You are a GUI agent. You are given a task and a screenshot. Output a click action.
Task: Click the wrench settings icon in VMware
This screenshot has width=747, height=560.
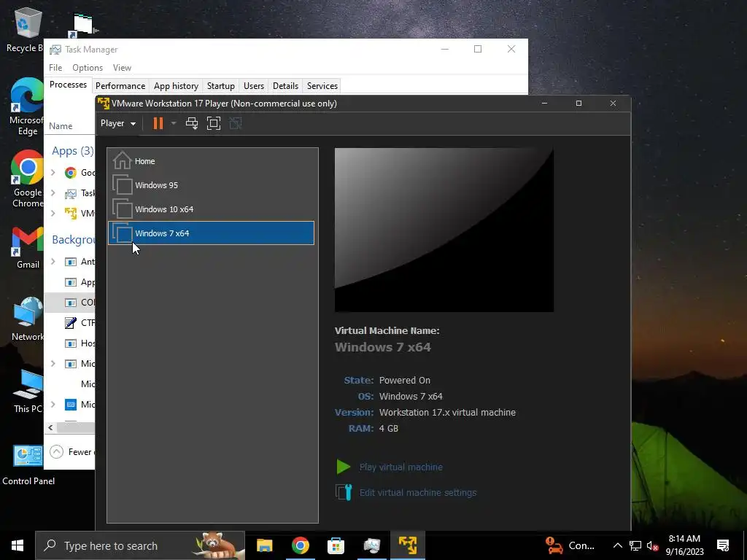tap(344, 492)
